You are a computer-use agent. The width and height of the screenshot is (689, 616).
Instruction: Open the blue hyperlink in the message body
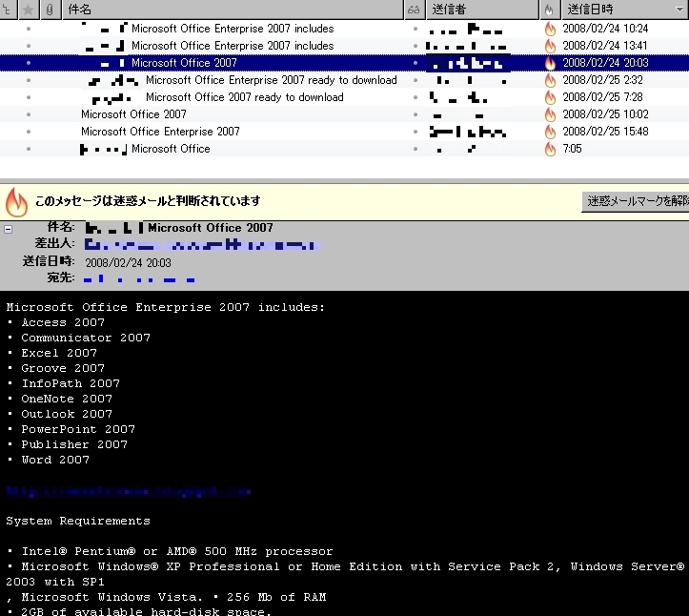coord(128,491)
